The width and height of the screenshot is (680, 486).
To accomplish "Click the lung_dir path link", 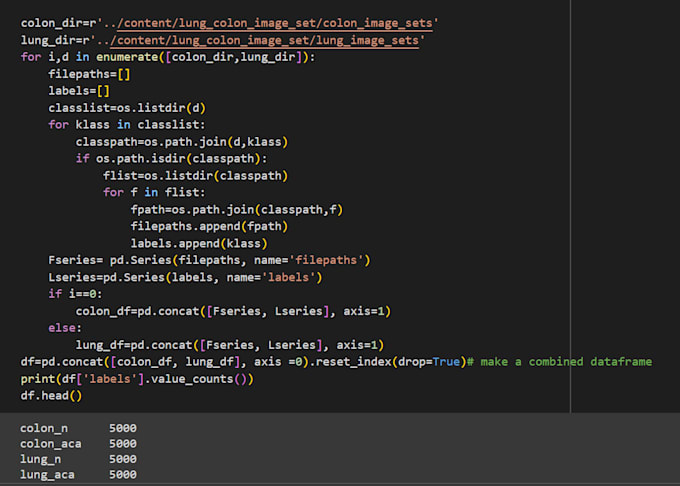I will (265, 40).
